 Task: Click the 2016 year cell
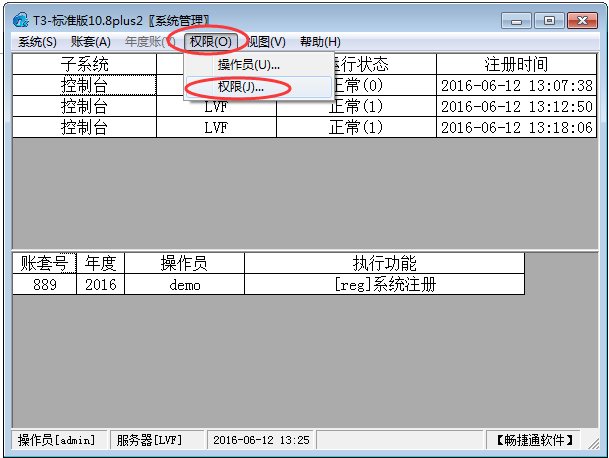click(101, 284)
